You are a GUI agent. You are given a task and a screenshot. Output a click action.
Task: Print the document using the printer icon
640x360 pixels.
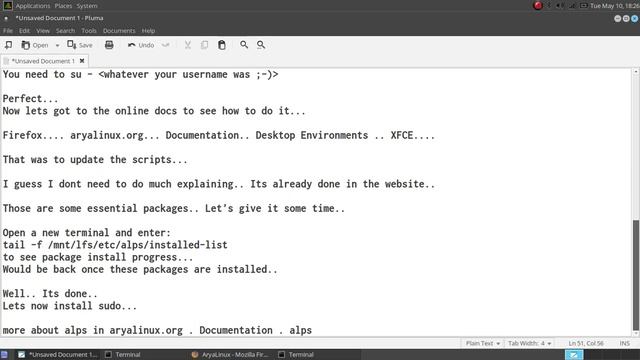(109, 45)
